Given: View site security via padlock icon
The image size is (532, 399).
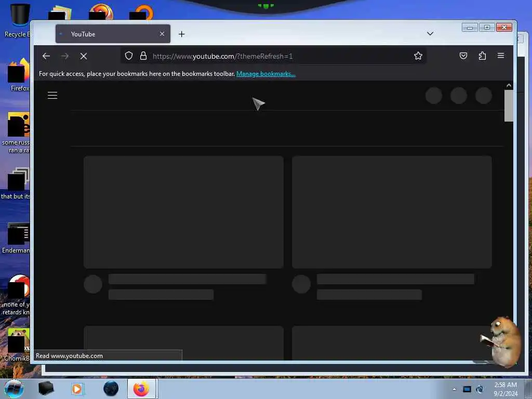Looking at the screenshot, I should pyautogui.click(x=143, y=56).
